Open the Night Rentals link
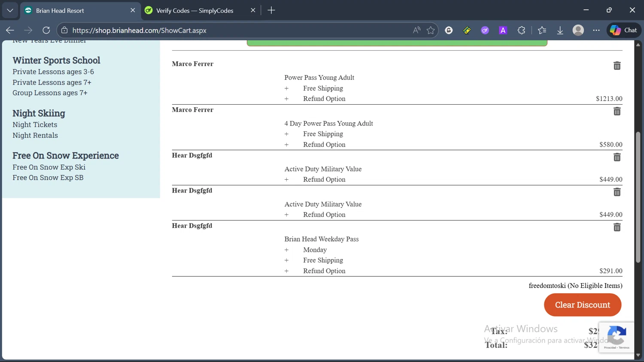The height and width of the screenshot is (362, 644). click(35, 135)
